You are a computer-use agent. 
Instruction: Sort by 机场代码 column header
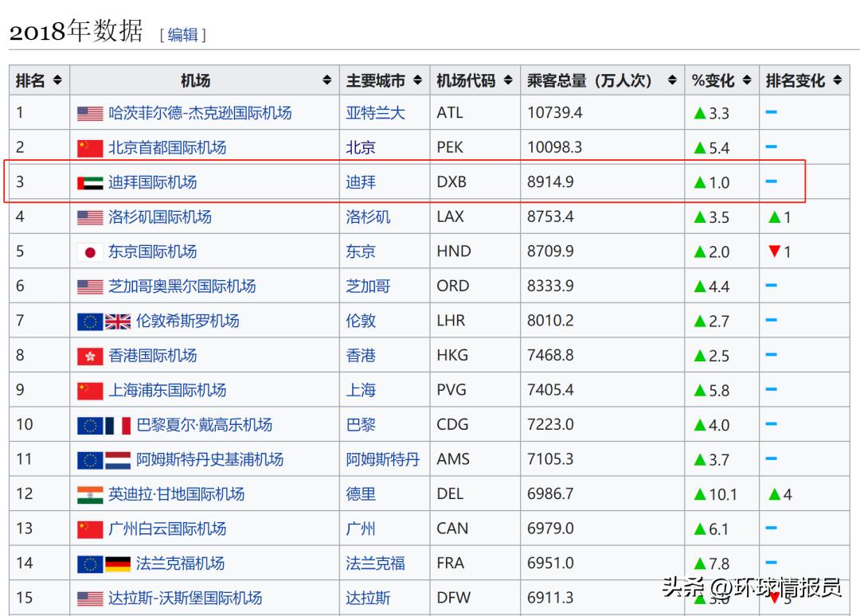tap(475, 80)
